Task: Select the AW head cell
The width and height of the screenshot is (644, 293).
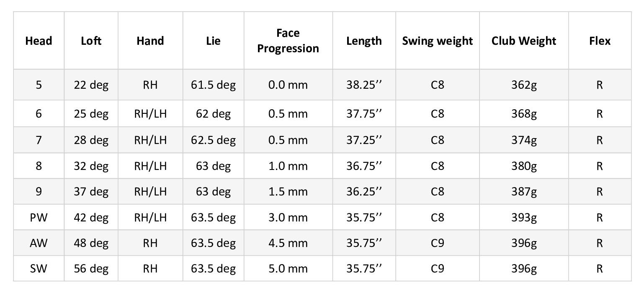Action: [39, 243]
